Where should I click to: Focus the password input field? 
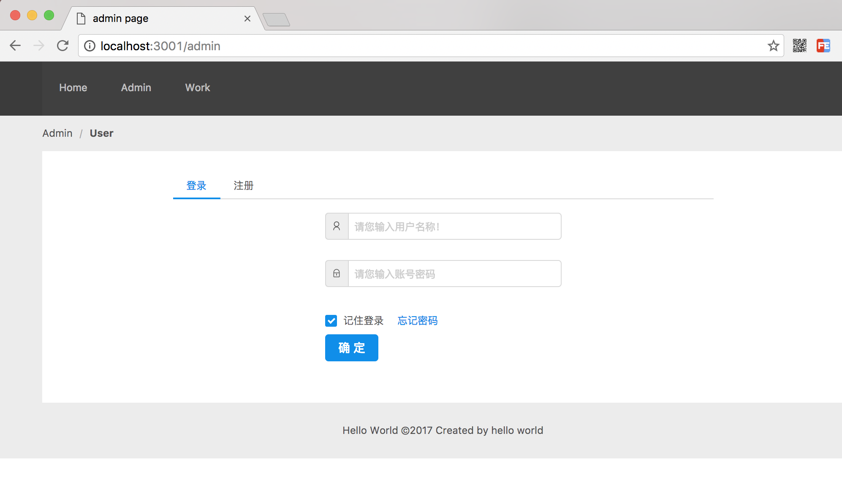click(454, 274)
